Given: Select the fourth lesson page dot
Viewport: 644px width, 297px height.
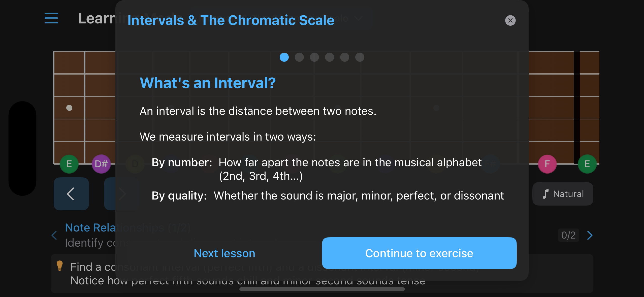Looking at the screenshot, I should pyautogui.click(x=330, y=57).
